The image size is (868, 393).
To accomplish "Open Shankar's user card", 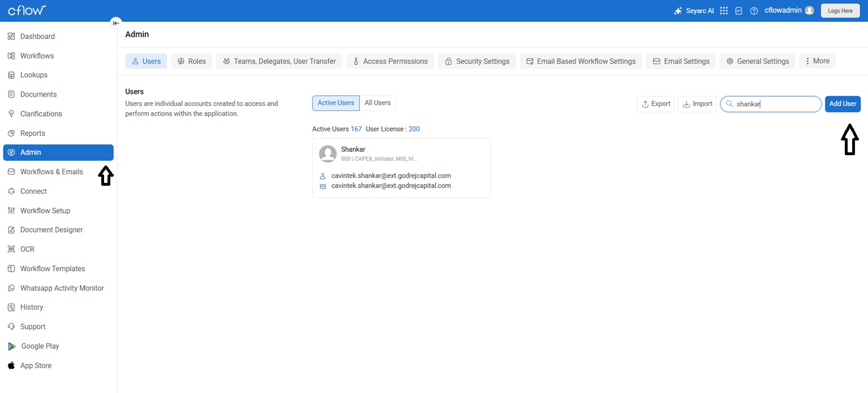I will tap(401, 168).
